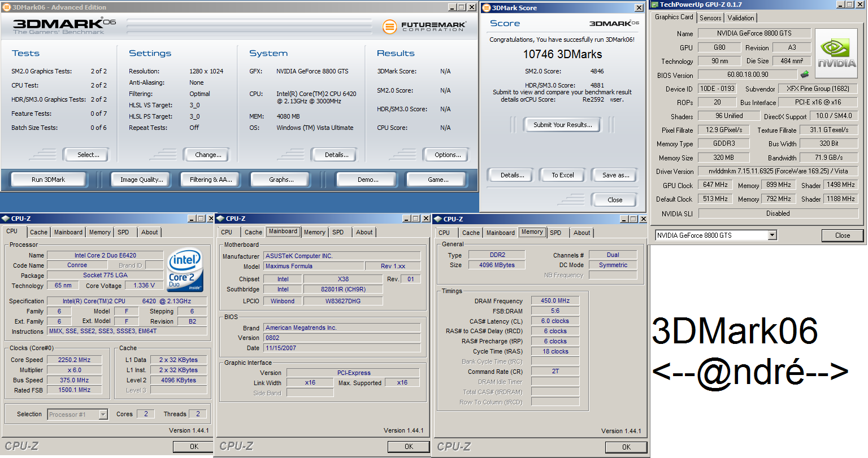Click the Rated FSB value 1500.1 MHz
The image size is (868, 458).
(75, 390)
